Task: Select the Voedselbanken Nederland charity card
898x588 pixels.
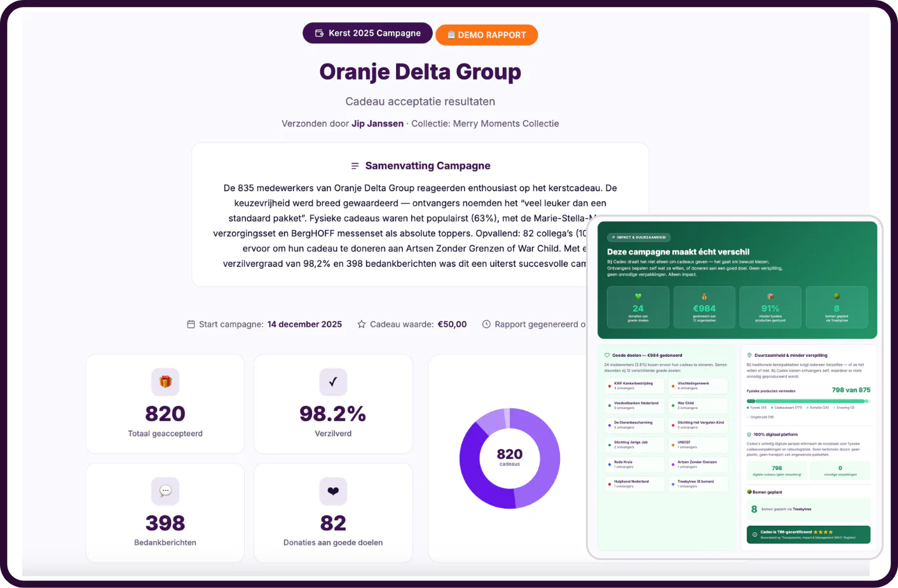Action: click(634, 405)
